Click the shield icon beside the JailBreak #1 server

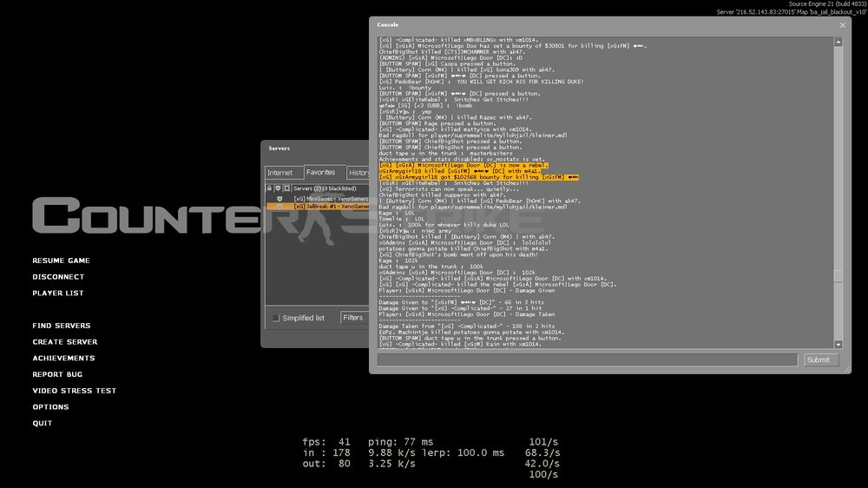pyautogui.click(x=279, y=206)
